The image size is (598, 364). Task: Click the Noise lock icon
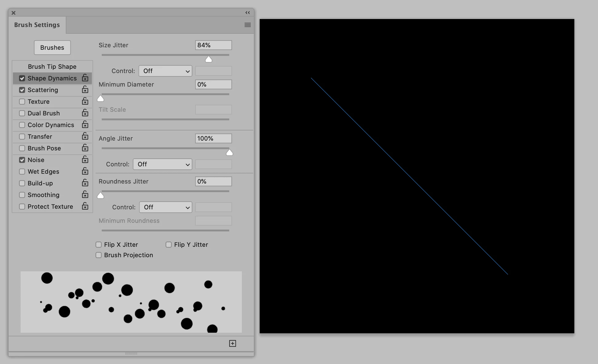click(85, 160)
